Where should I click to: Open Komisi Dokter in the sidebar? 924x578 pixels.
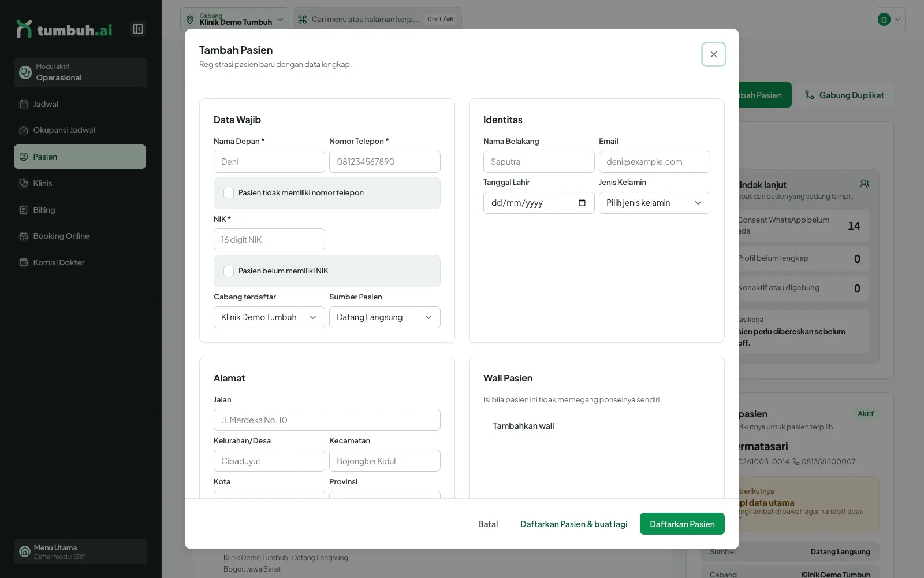tap(80, 262)
